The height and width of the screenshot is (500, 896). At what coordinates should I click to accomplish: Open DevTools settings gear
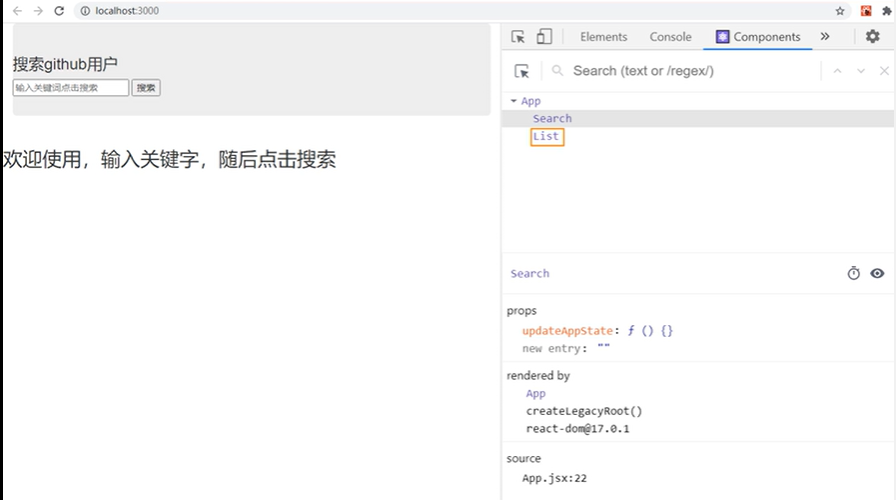(873, 37)
